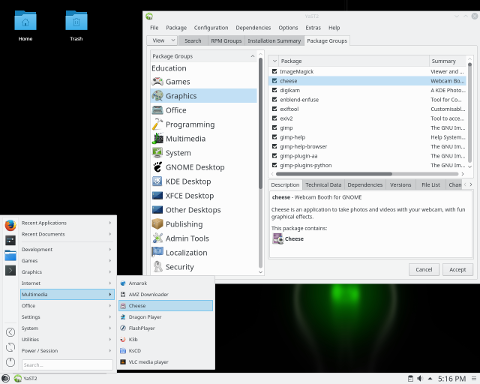Open the Dependencies menu
This screenshot has width=480, height=384.
pos(253,28)
